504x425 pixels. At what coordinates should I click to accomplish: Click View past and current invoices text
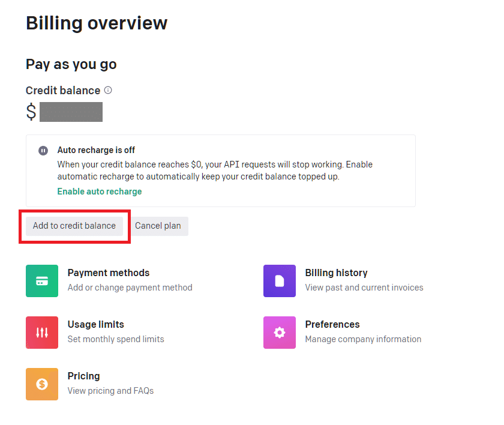click(362, 288)
